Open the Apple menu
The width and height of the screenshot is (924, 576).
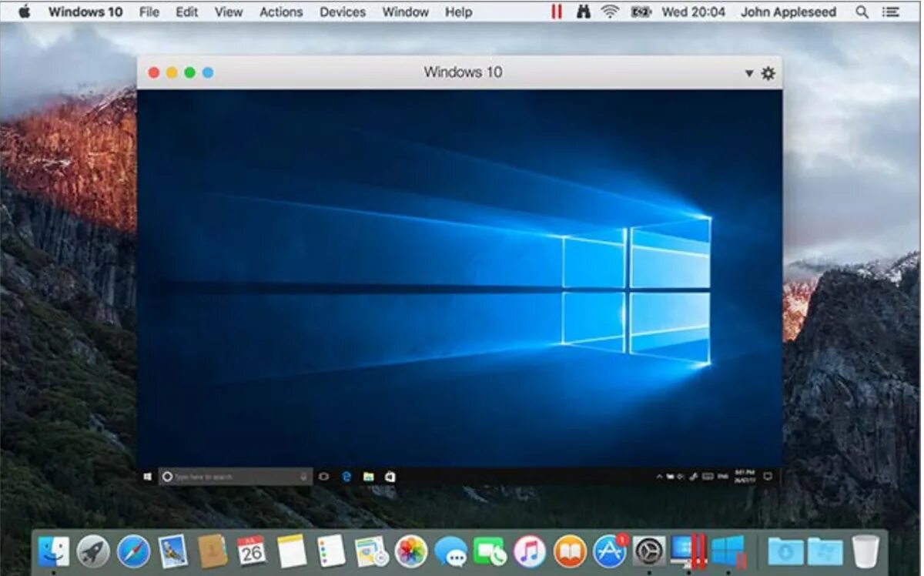click(23, 12)
